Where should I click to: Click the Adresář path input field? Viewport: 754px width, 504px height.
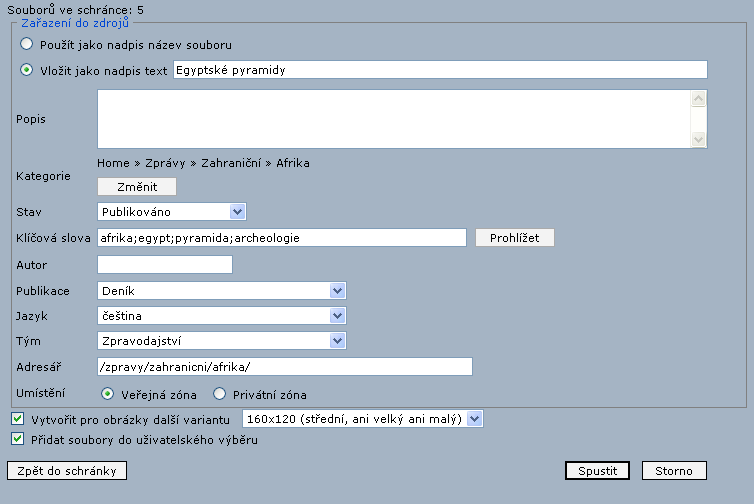[x=284, y=366]
